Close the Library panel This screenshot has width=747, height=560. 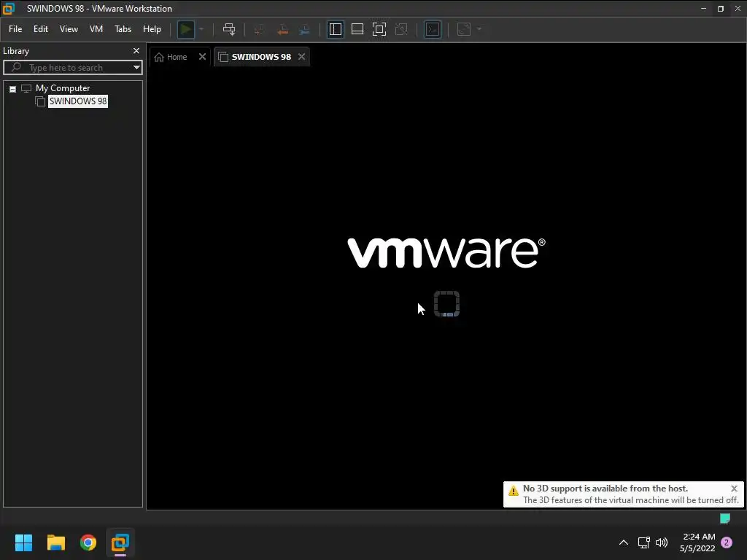click(x=136, y=50)
